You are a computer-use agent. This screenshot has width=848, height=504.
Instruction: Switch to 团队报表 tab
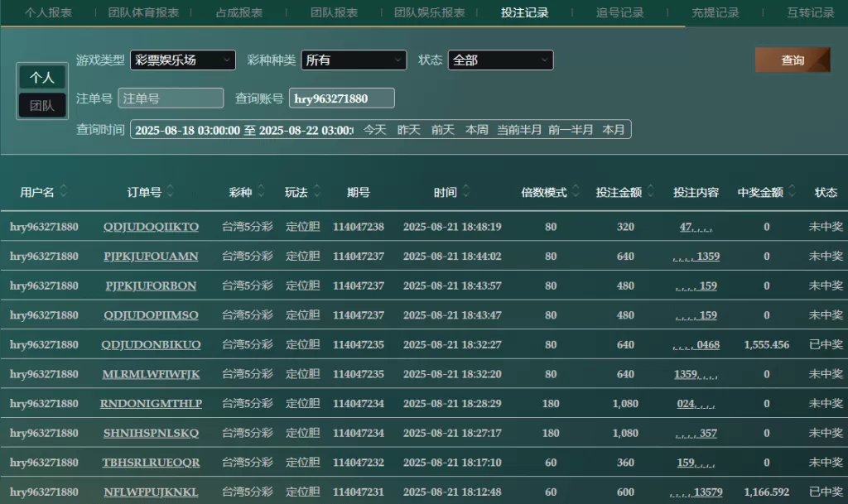click(x=335, y=12)
